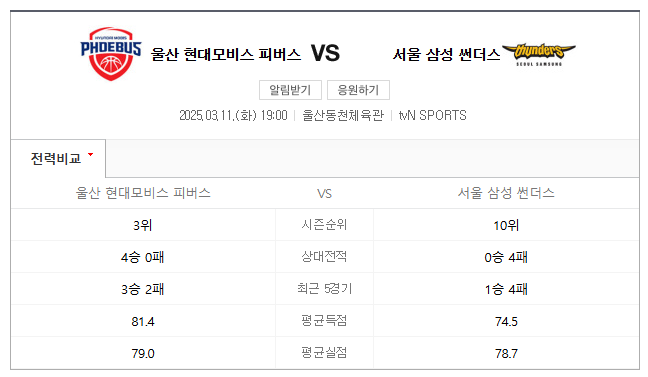The image size is (648, 377).
Task: Click the large VS text in header
Action: (325, 53)
